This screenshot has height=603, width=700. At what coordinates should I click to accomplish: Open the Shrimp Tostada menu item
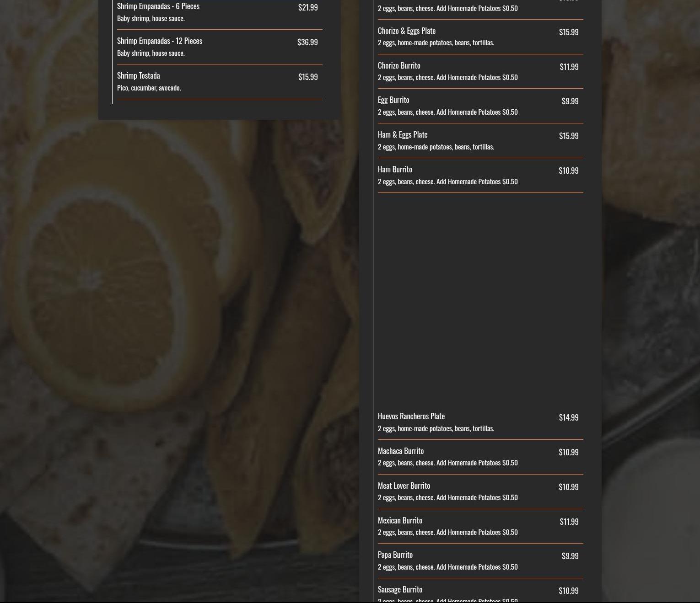(x=138, y=76)
